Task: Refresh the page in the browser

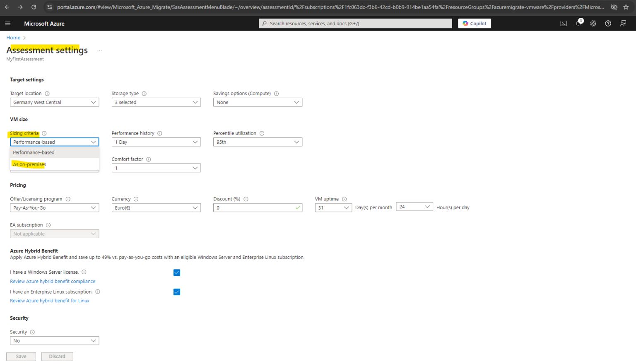Action: click(x=34, y=7)
